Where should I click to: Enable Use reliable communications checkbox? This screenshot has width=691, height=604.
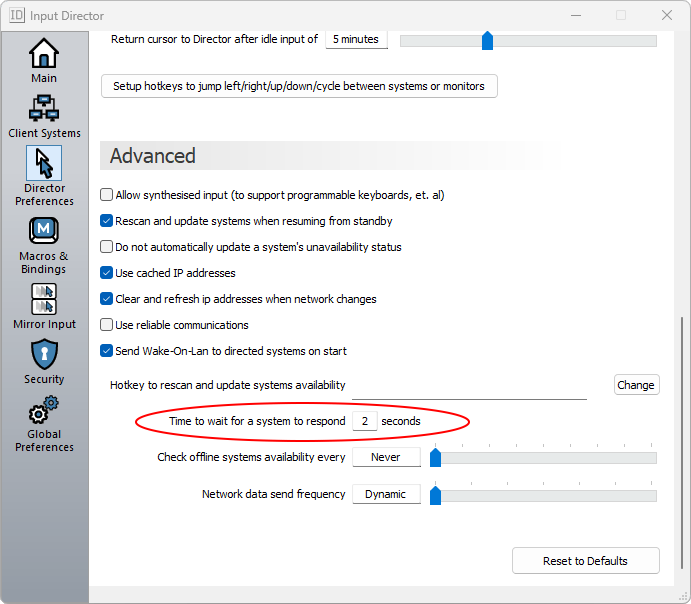[107, 325]
